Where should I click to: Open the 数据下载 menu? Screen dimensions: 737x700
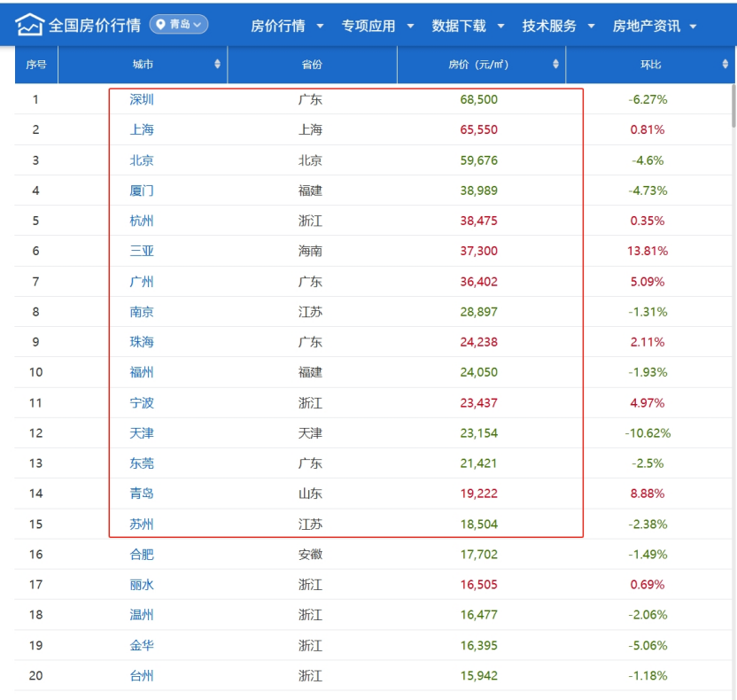click(x=459, y=26)
